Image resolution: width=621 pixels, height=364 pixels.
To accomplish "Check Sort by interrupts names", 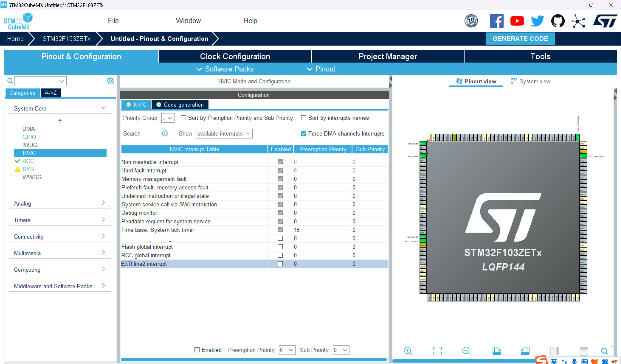I will (303, 118).
